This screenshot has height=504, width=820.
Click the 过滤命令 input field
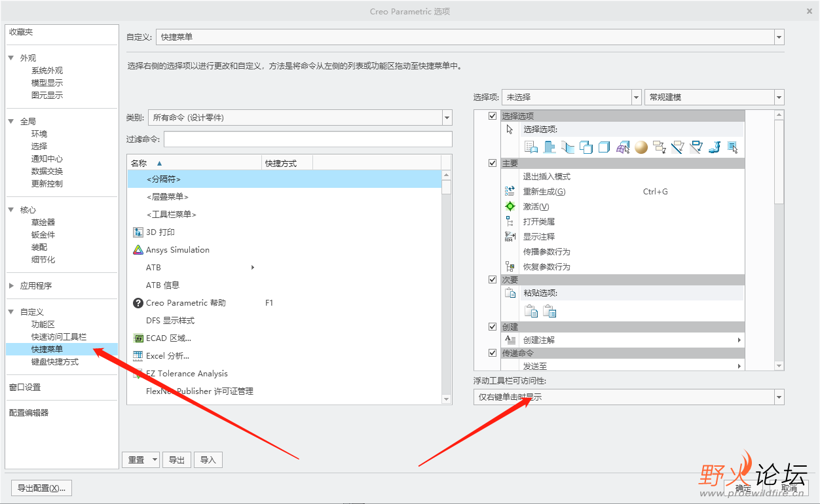click(x=308, y=139)
